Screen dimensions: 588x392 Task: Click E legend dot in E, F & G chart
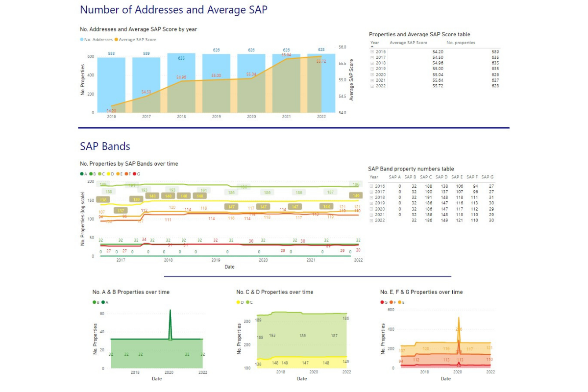pyautogui.click(x=399, y=302)
